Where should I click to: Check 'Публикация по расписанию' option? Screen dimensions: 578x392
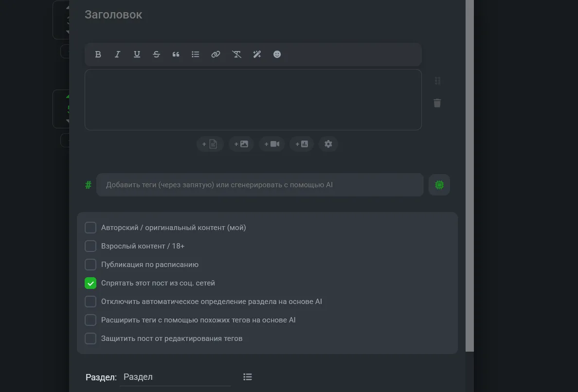coord(90,265)
